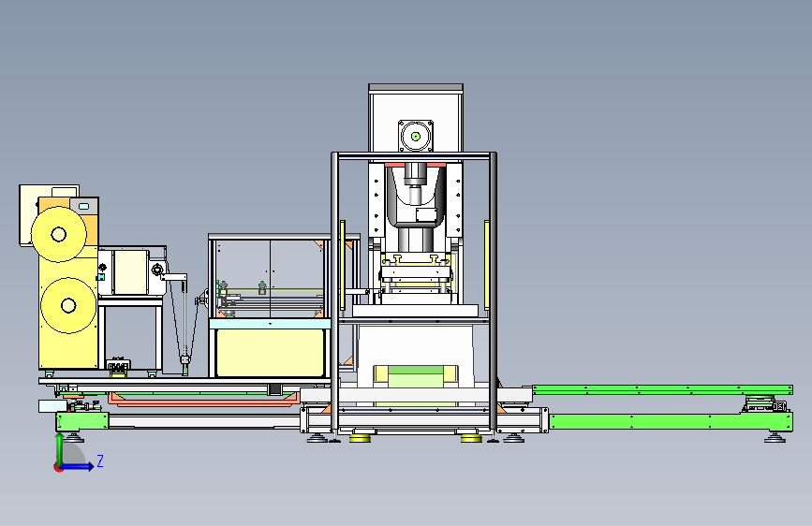
Task: Select the white bolster plate under the die
Action: pos(415,311)
